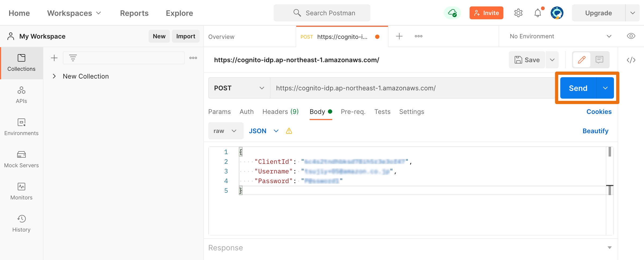644x260 pixels.
Task: Switch to the Pre-req. tab
Action: point(353,112)
